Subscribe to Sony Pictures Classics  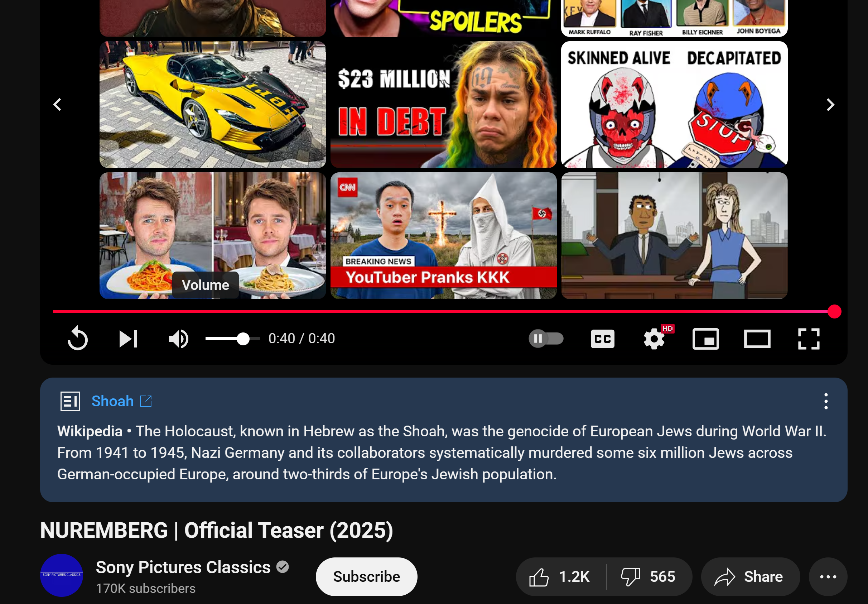[x=366, y=576]
